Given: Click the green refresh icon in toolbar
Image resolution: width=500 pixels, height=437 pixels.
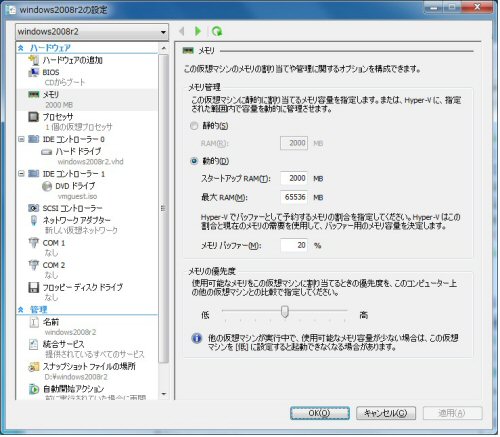Looking at the screenshot, I should click(217, 31).
